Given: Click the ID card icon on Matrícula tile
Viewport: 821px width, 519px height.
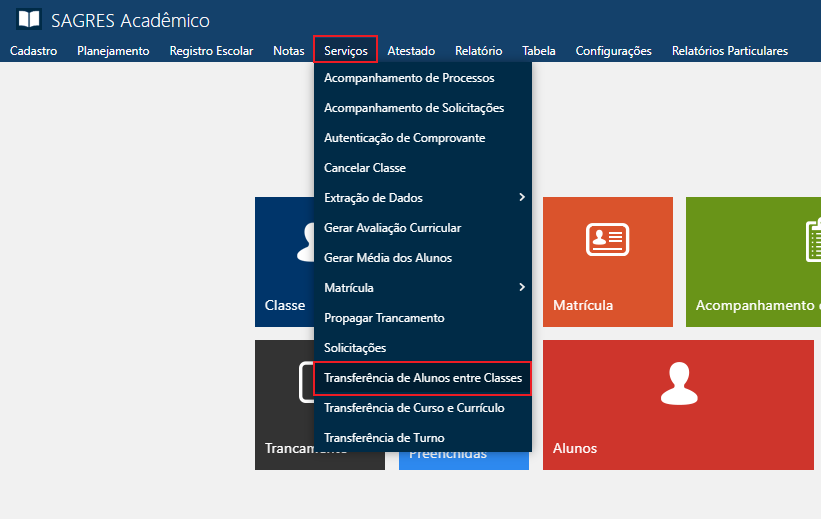Looking at the screenshot, I should pyautogui.click(x=607, y=239).
